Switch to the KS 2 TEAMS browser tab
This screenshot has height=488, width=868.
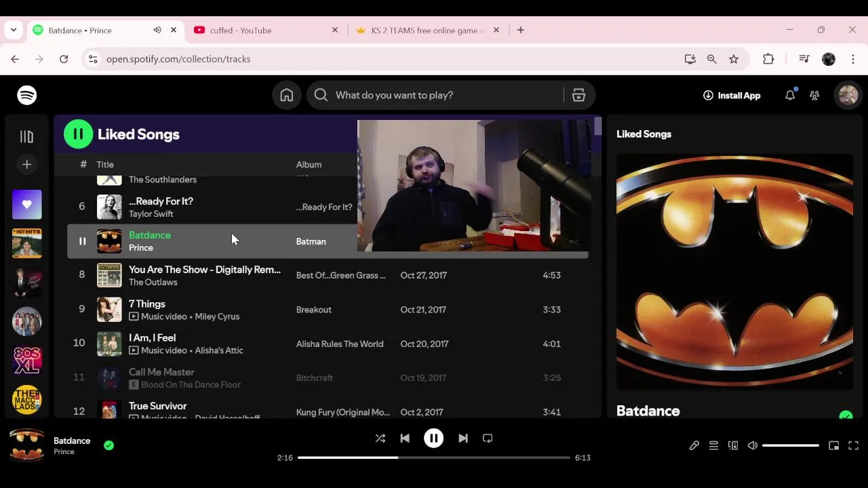click(427, 30)
